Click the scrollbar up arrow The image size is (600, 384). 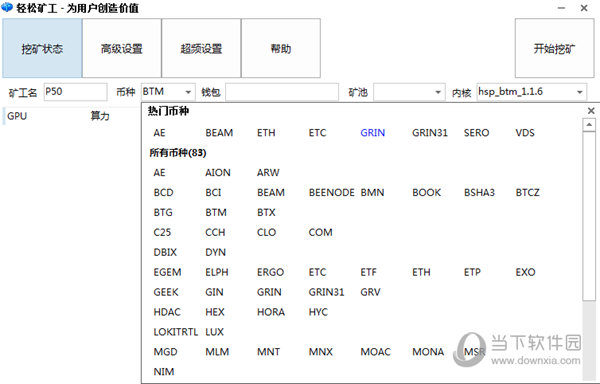(x=589, y=125)
